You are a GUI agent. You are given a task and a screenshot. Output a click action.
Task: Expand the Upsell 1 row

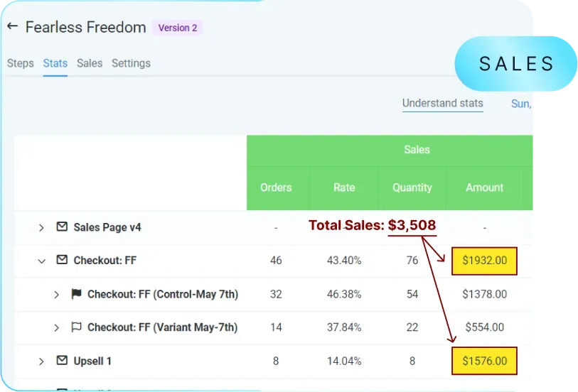(41, 361)
